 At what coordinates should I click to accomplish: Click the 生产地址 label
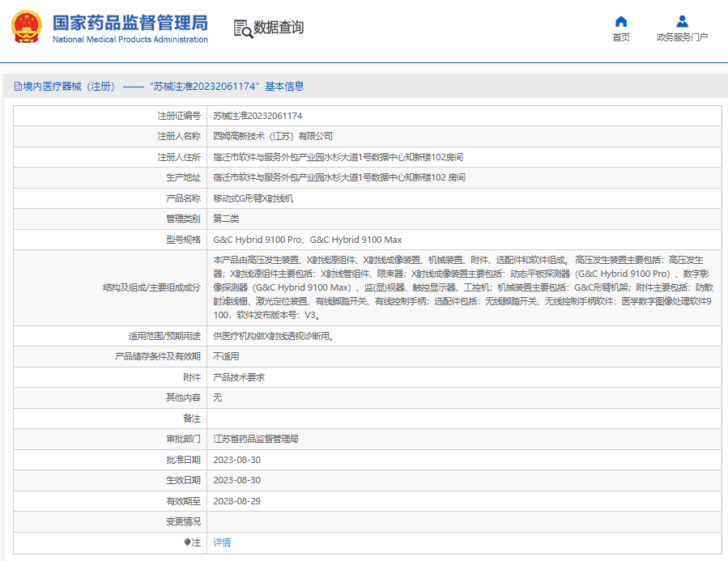click(x=183, y=177)
